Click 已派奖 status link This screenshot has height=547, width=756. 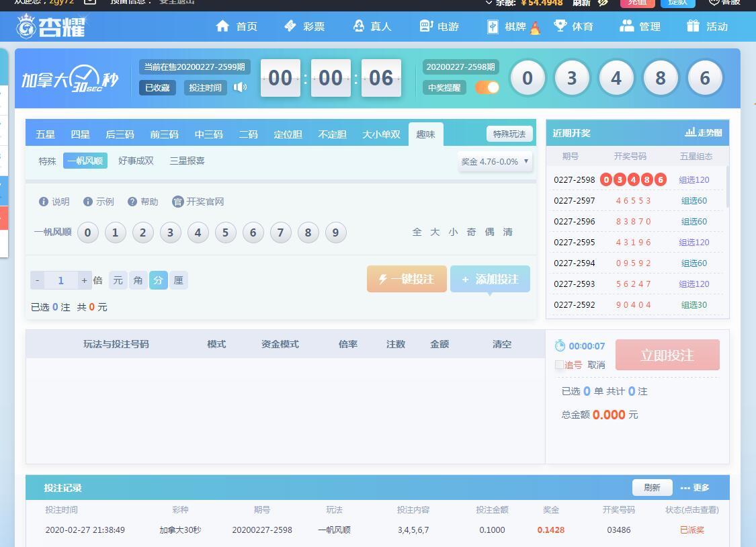692,530
